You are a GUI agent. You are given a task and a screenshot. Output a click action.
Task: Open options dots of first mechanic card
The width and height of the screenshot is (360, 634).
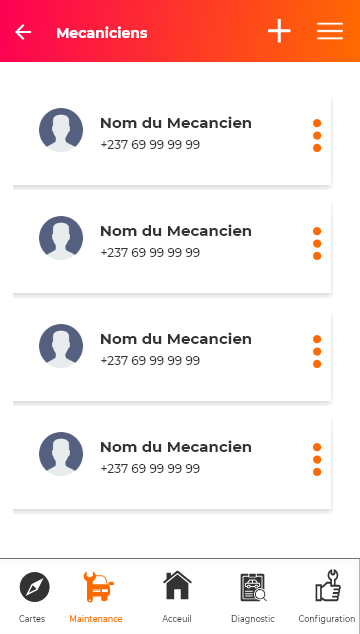(317, 135)
